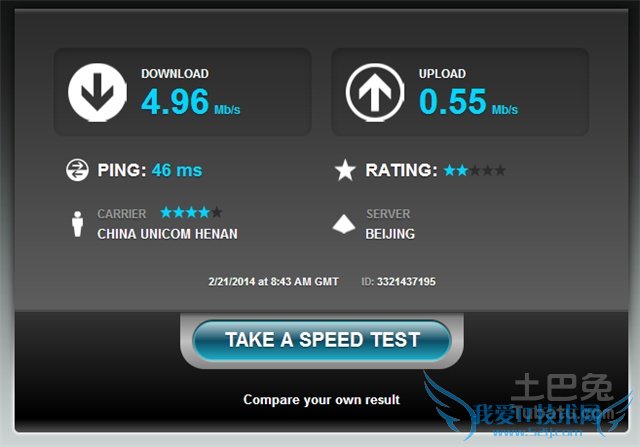The width and height of the screenshot is (640, 447).
Task: Select the 0.55 Mb/s upload value
Action: (469, 102)
